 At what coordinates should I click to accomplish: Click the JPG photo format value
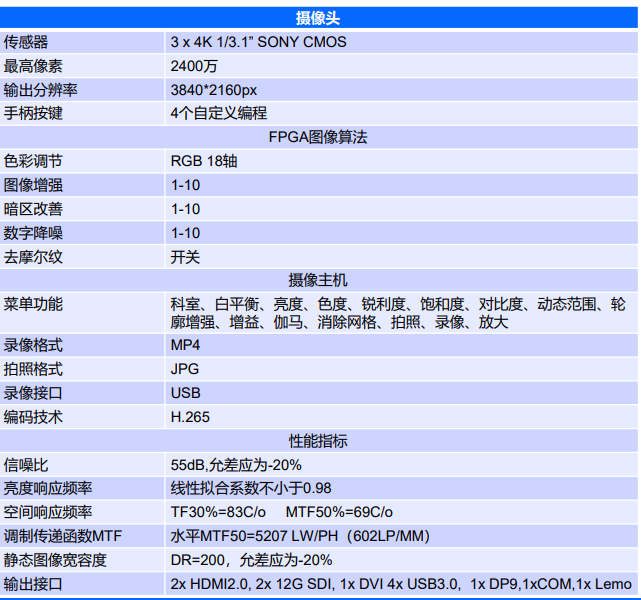pyautogui.click(x=186, y=369)
